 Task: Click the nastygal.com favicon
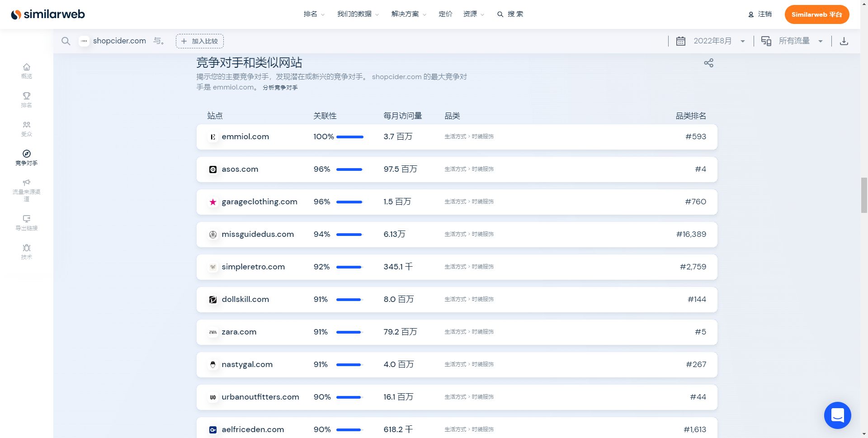(x=213, y=365)
